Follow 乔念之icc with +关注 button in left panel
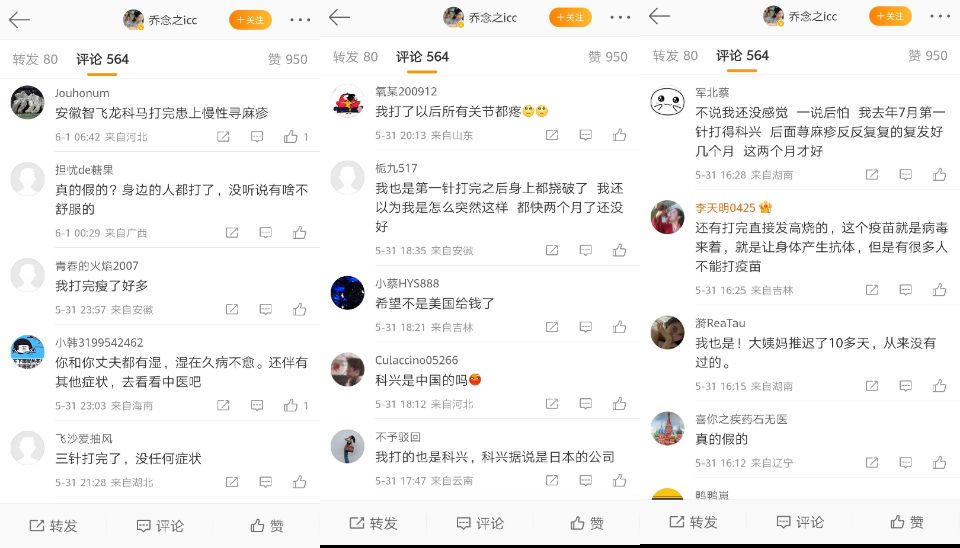 pyautogui.click(x=250, y=20)
